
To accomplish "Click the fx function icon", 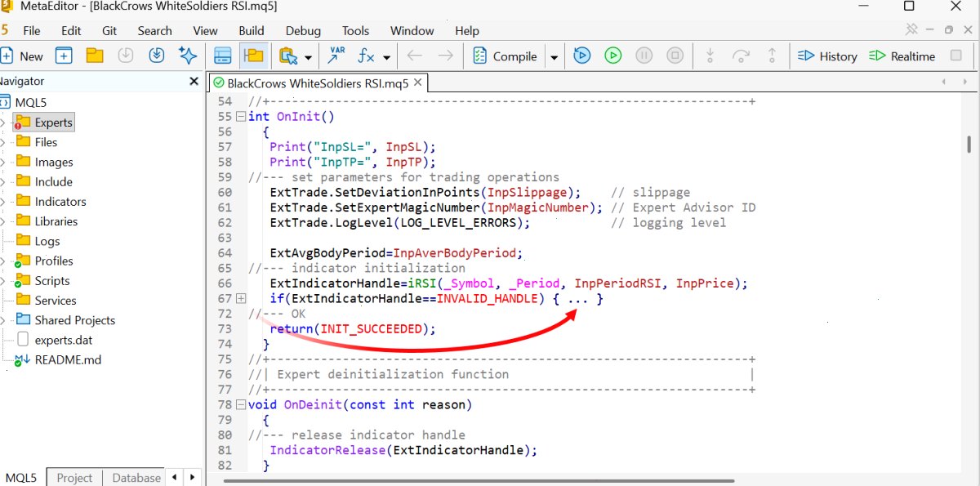I will 367,56.
